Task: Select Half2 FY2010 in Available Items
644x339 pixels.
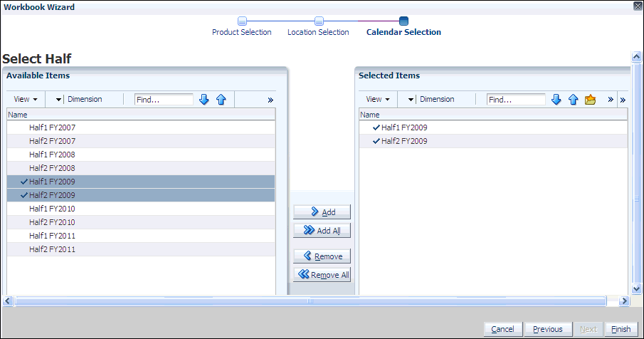Action: [x=141, y=222]
